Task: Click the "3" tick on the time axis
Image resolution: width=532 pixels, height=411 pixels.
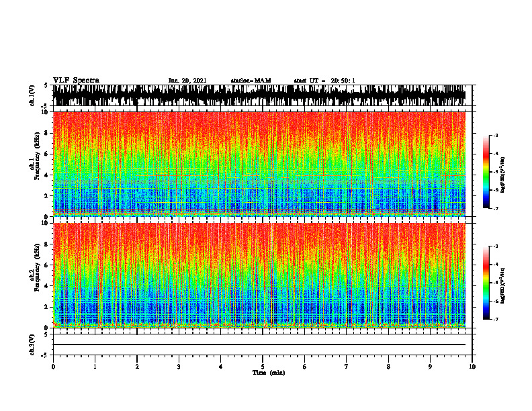Action: tap(179, 367)
